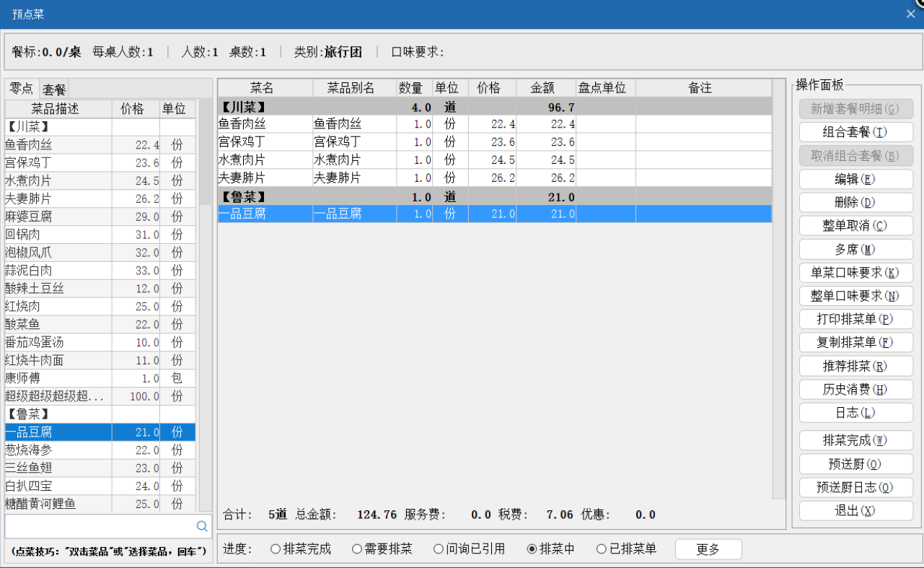Select 葱烧海参 in the dish list

pos(100,450)
